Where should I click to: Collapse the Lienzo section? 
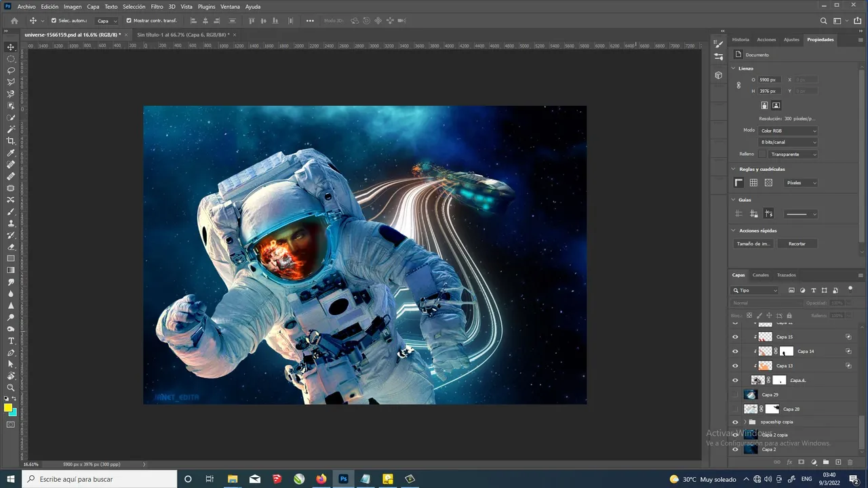point(734,68)
